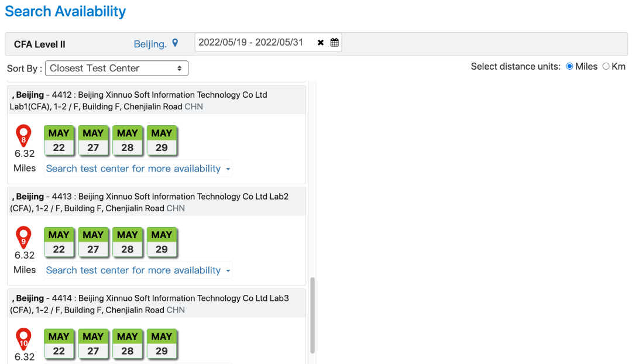Image resolution: width=632 pixels, height=364 pixels.
Task: Choose May 28 for center 4412
Action: pyautogui.click(x=128, y=140)
